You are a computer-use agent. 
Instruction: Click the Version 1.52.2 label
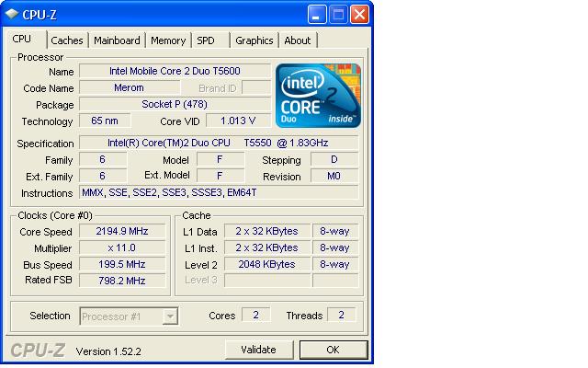(108, 351)
